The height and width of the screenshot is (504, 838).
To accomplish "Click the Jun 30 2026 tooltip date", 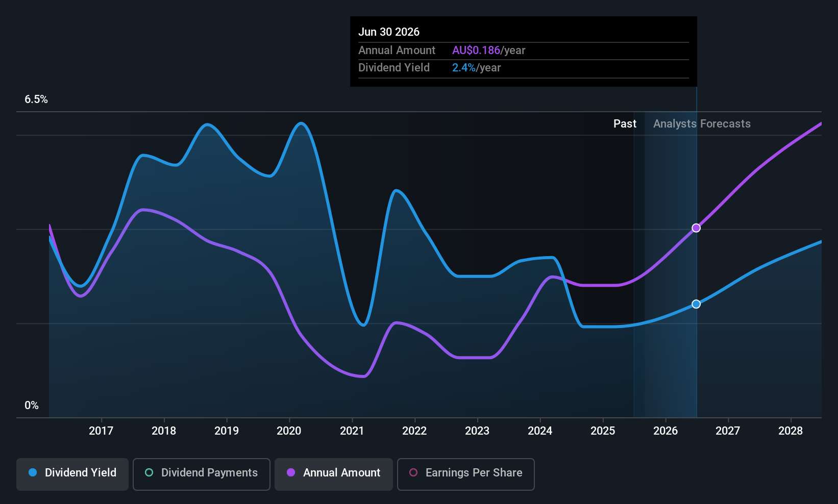I will pyautogui.click(x=389, y=32).
